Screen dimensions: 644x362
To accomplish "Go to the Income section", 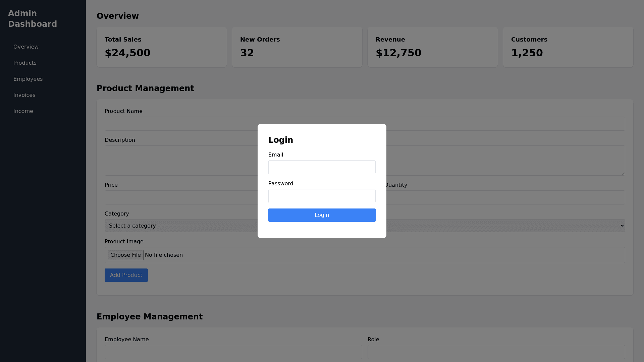I will point(23,111).
